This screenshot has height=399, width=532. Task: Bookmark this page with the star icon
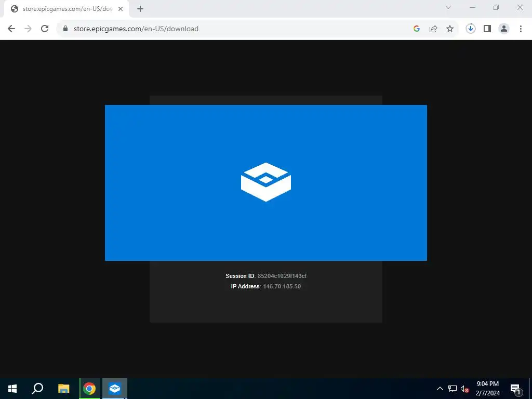[x=450, y=29]
